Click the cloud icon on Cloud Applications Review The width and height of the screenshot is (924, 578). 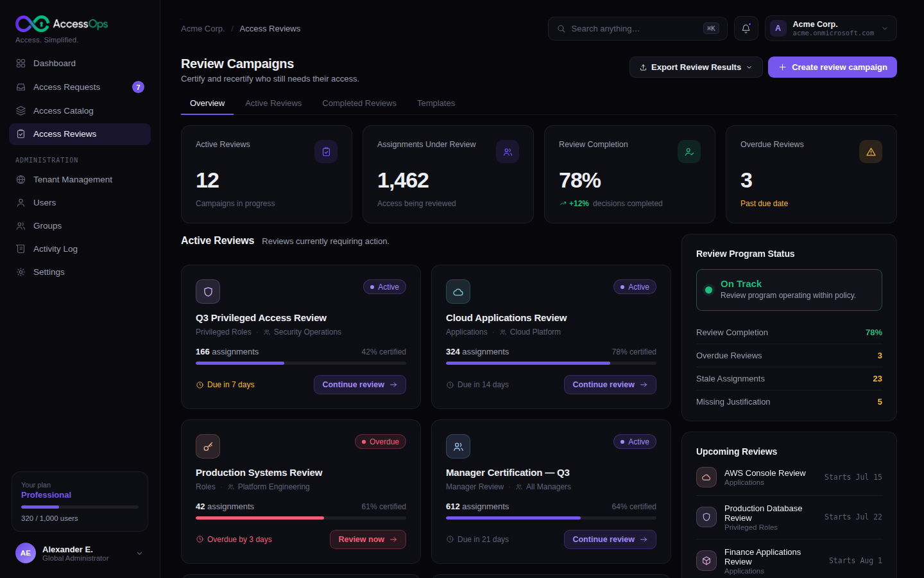[458, 292]
